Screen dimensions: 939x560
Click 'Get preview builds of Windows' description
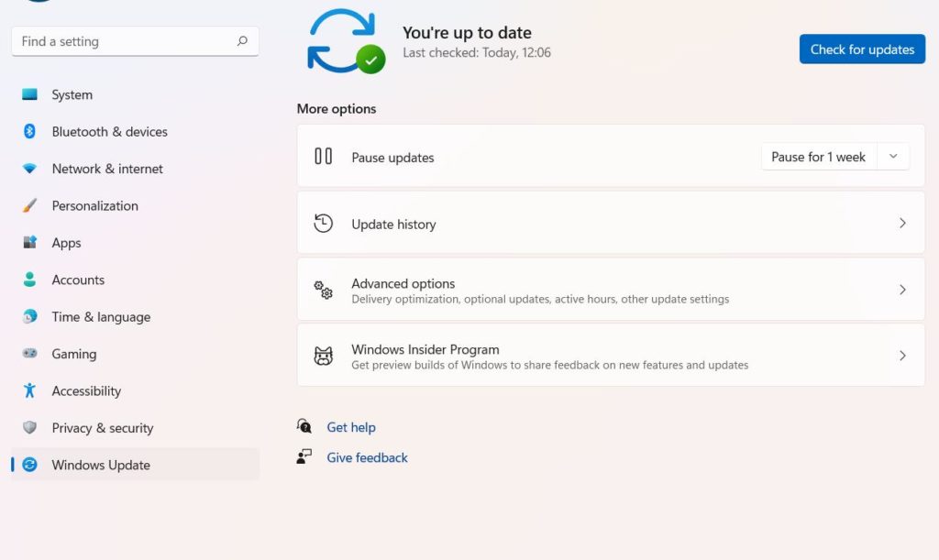point(550,365)
